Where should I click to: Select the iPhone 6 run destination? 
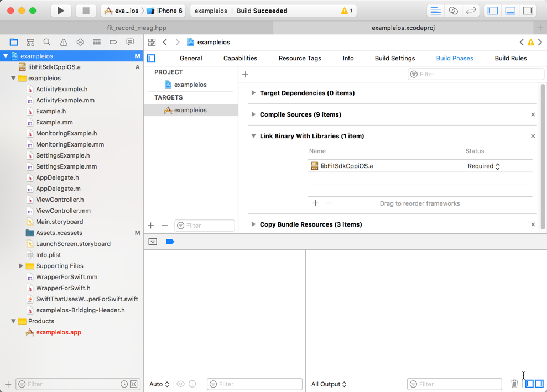(x=165, y=11)
